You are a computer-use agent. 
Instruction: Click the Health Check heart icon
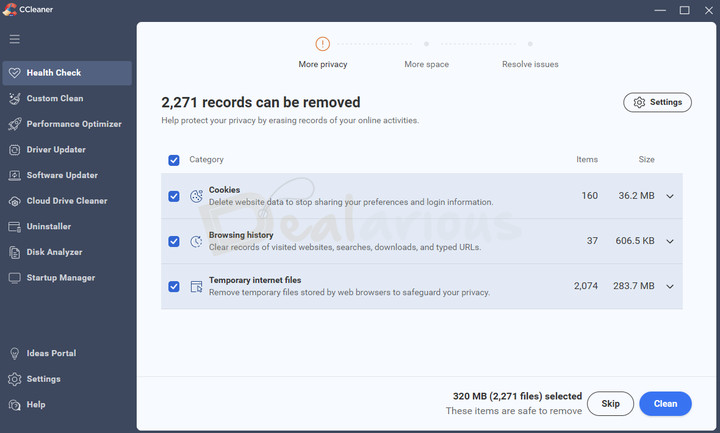(x=14, y=73)
